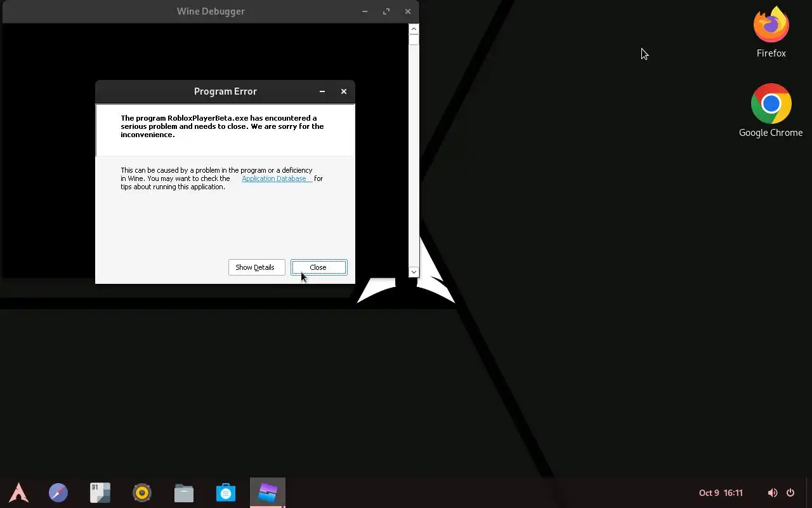This screenshot has height=508, width=812.
Task: Click the Wine Debugger scrollbar thumb
Action: (414, 40)
